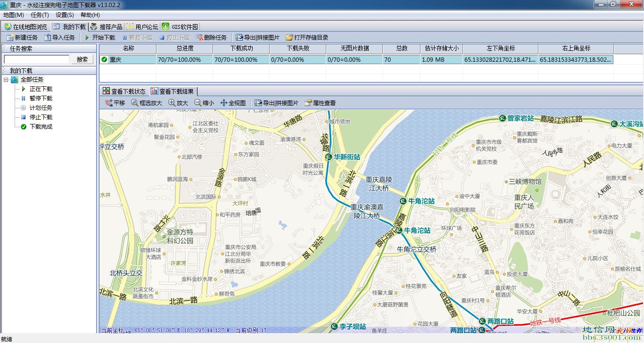Open the 打开存储目录 folder icon
Image resolution: width=644 pixels, height=343 pixels.
tap(289, 37)
